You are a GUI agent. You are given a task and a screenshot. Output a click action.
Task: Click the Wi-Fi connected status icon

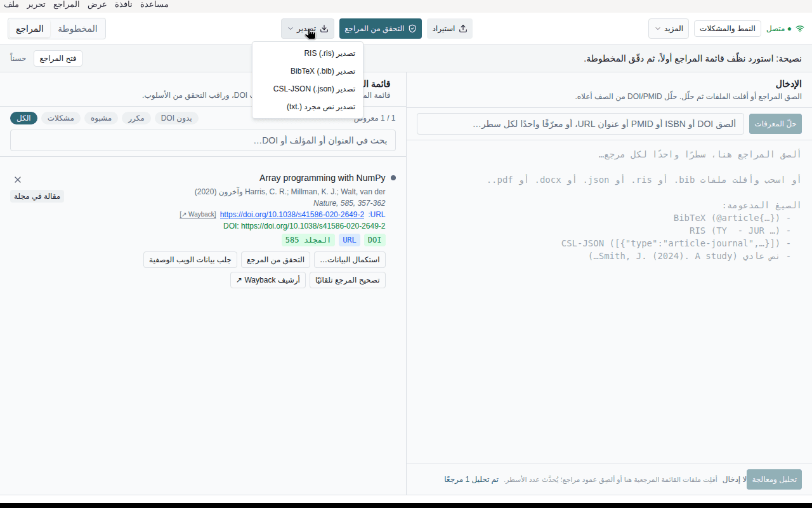[800, 29]
